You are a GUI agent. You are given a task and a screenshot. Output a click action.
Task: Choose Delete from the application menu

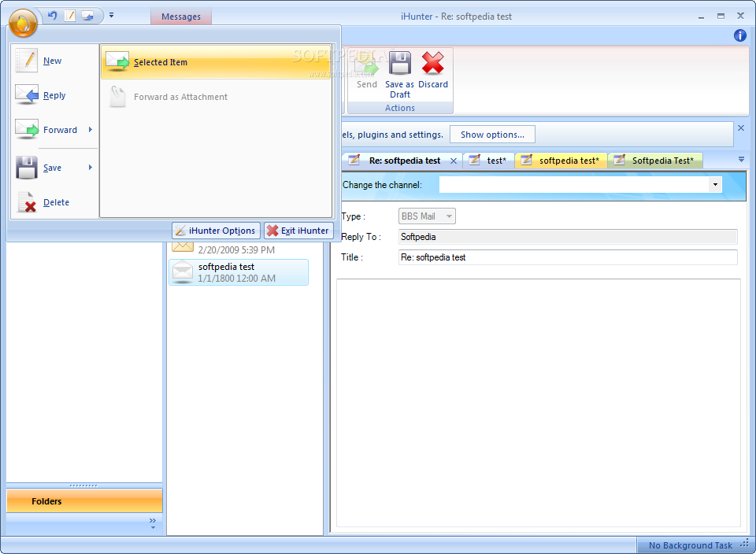[x=54, y=202]
